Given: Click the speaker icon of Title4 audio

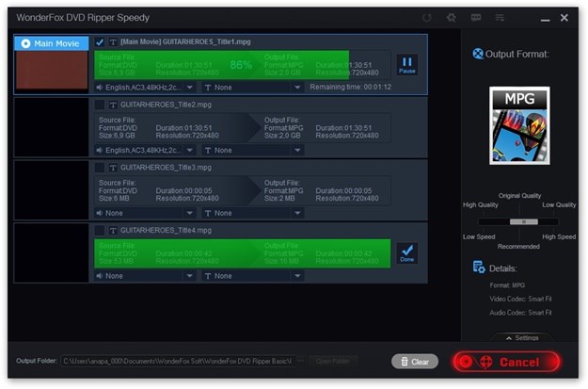Looking at the screenshot, I should tap(99, 276).
